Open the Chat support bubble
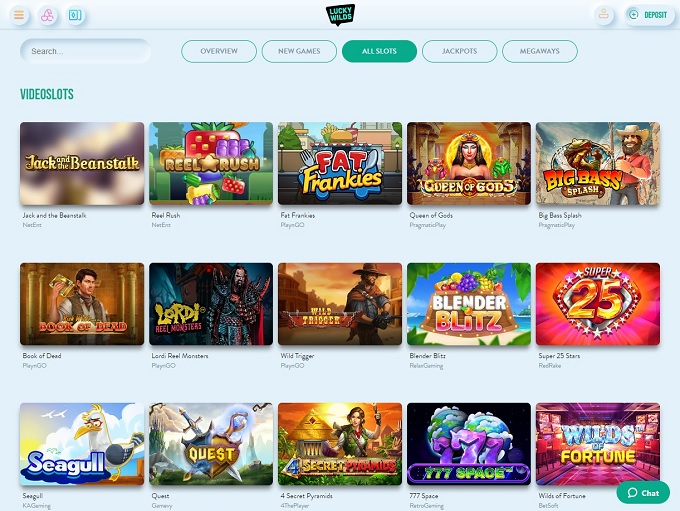680x511 pixels. (x=643, y=493)
